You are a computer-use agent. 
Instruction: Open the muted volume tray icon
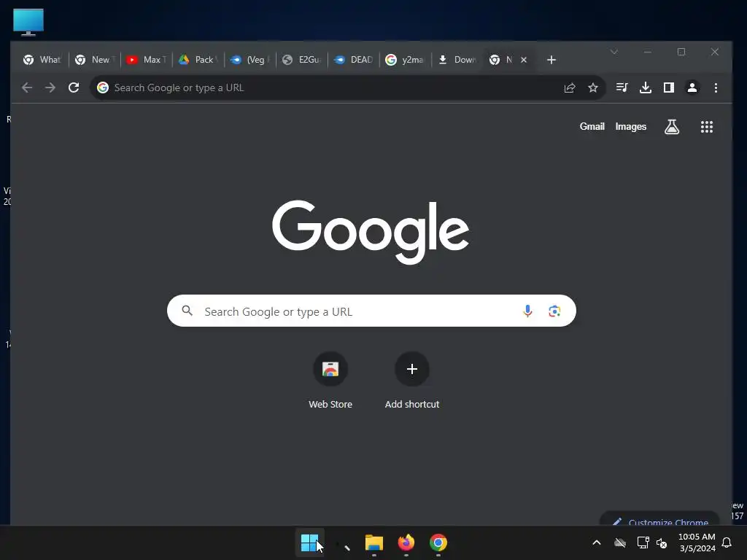point(662,542)
